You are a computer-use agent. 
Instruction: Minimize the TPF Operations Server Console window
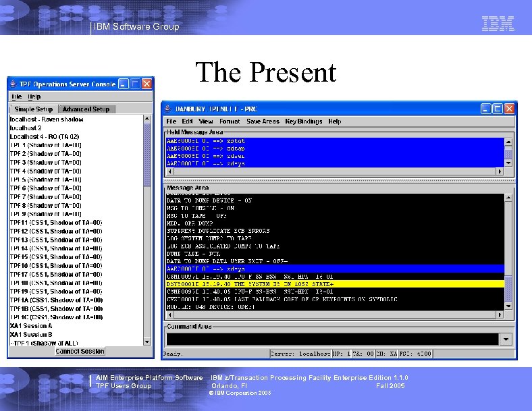124,84
